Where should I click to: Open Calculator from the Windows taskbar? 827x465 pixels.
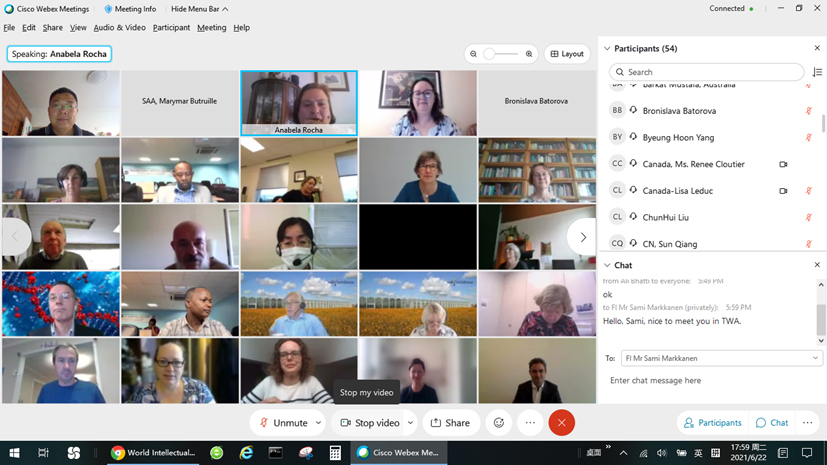coord(335,453)
